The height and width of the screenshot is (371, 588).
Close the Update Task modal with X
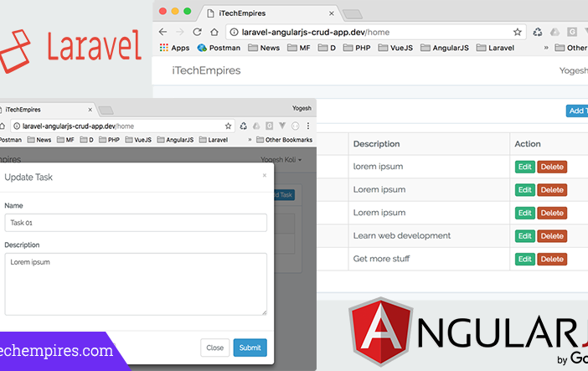click(x=265, y=175)
